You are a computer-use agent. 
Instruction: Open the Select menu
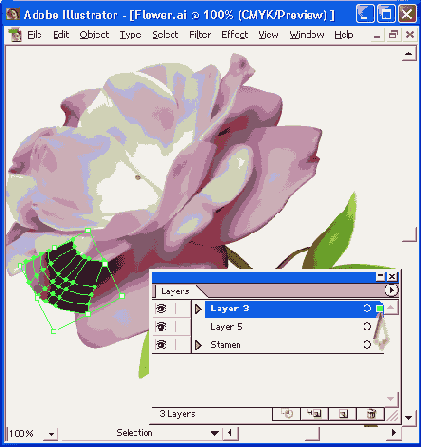[x=165, y=35]
